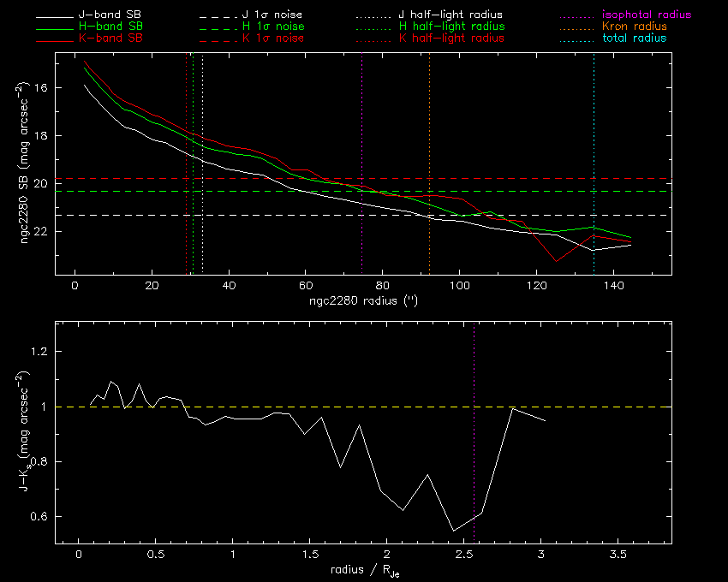Click the magenta isophotal radius legend label
The image size is (728, 582).
point(647,15)
